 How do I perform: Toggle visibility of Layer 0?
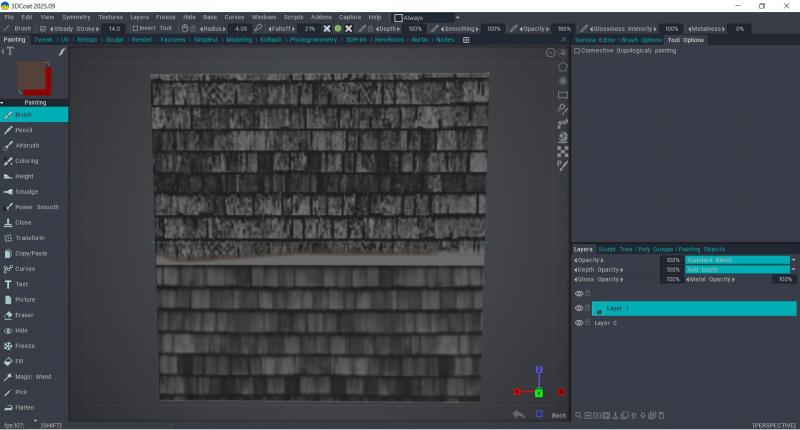tap(578, 323)
